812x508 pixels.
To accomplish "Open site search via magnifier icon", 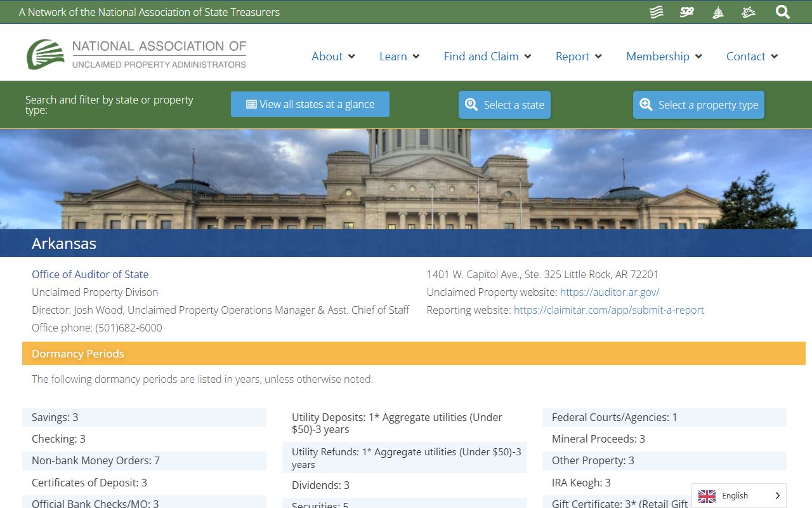I will [783, 12].
